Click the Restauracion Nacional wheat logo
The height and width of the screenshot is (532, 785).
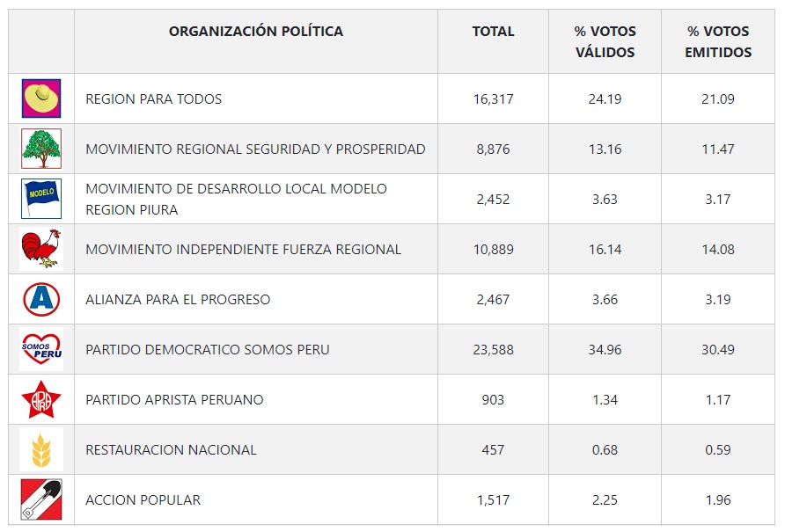(41, 449)
